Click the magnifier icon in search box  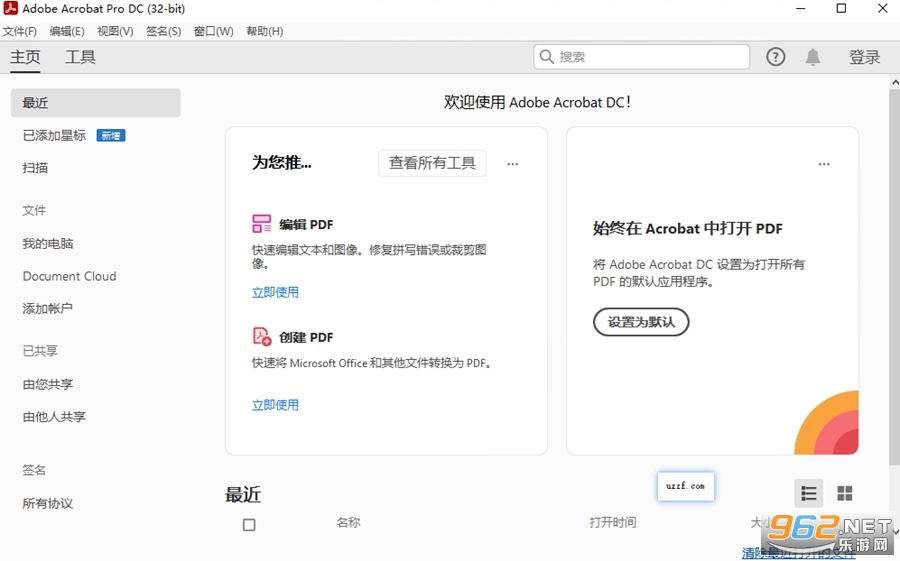point(547,56)
